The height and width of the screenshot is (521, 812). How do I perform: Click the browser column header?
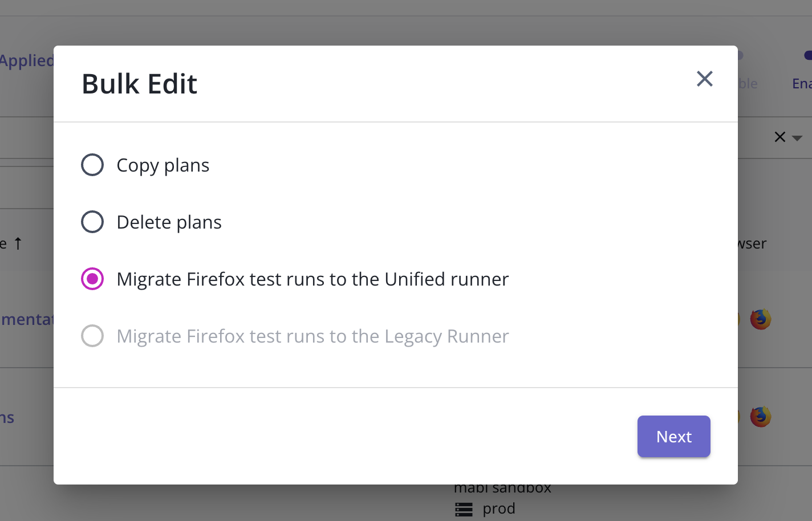[752, 243]
